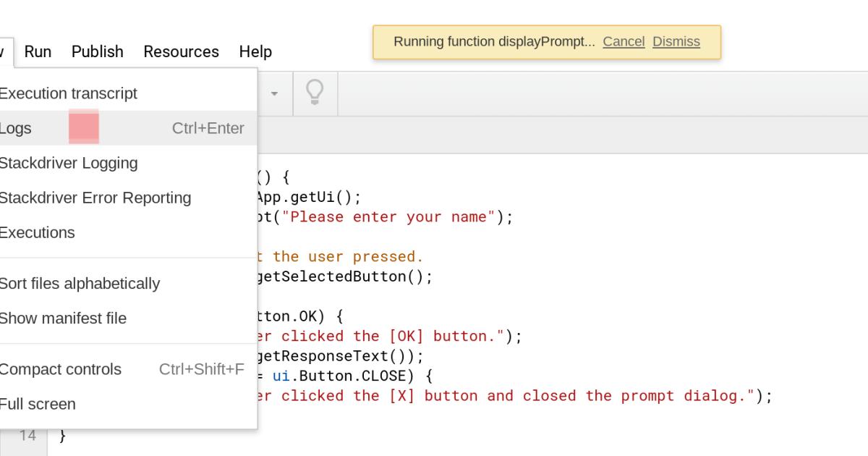Open the Help menu

coord(255,51)
